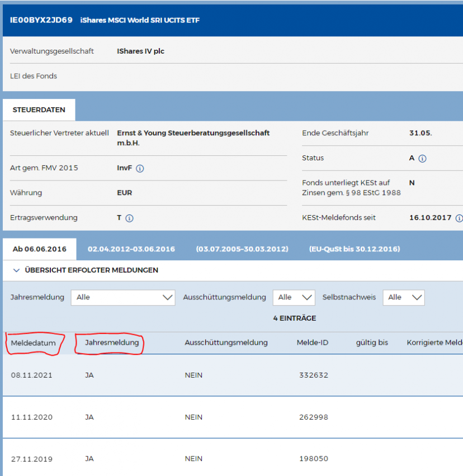
Task: Click Verwaltungsgesellschaft value iShares IV plc
Action: (x=141, y=51)
